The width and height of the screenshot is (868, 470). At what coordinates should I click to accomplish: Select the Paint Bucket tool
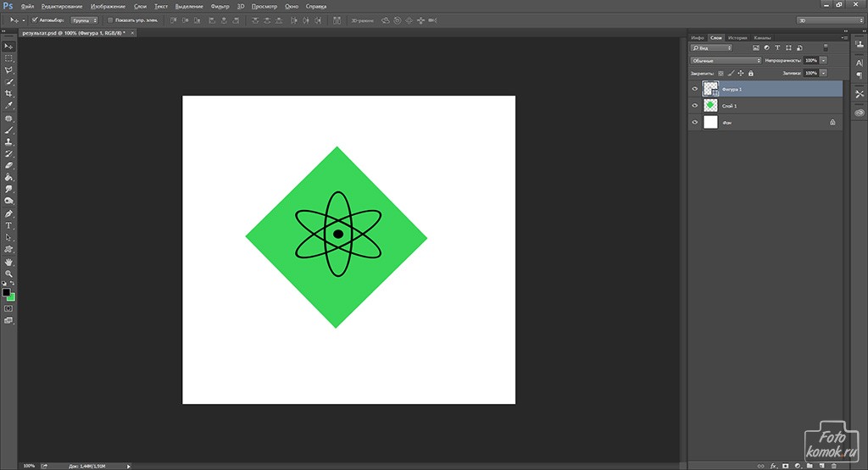[8, 178]
